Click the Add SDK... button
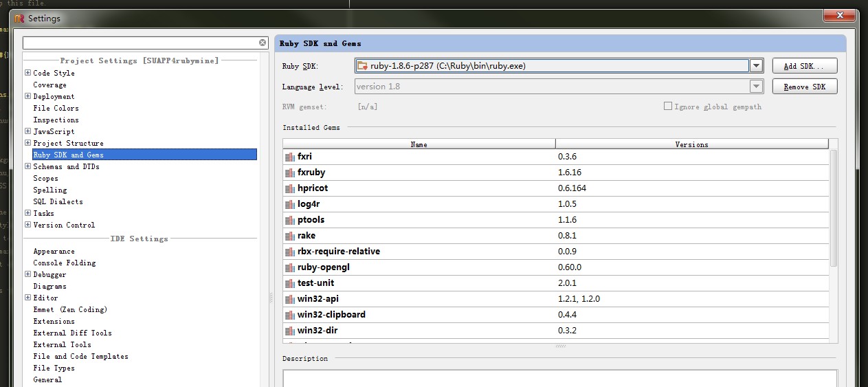 click(805, 66)
